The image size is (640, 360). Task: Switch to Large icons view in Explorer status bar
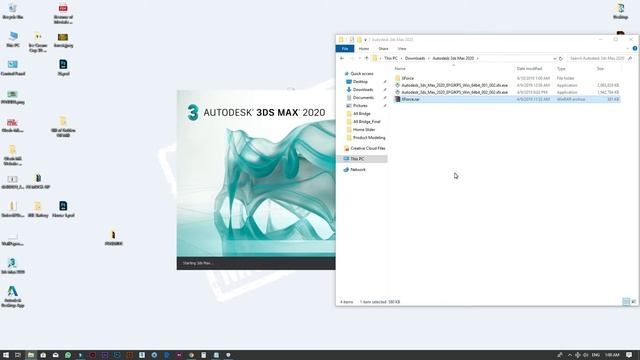(x=633, y=302)
